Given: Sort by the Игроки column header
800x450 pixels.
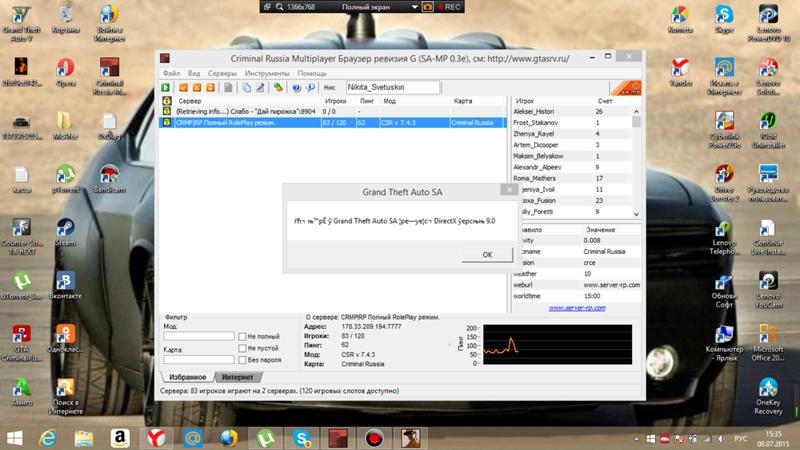Looking at the screenshot, I should (335, 101).
